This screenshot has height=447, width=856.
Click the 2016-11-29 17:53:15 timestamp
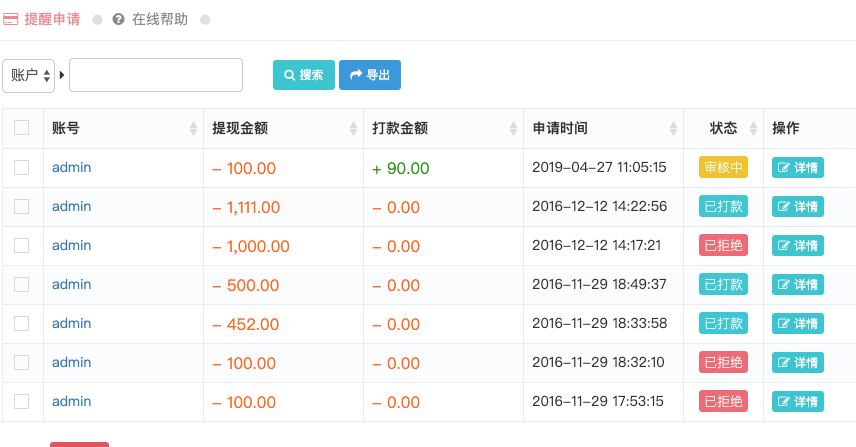[598, 401]
